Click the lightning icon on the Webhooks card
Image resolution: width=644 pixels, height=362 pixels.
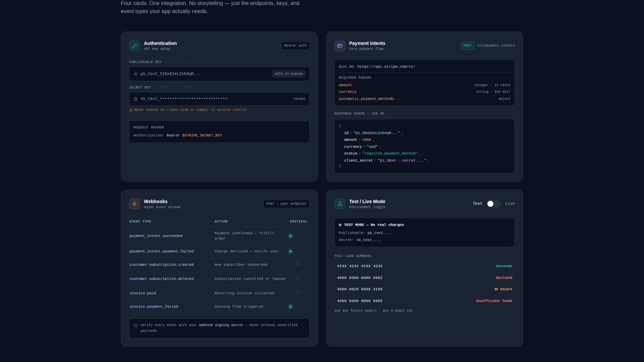point(134,204)
